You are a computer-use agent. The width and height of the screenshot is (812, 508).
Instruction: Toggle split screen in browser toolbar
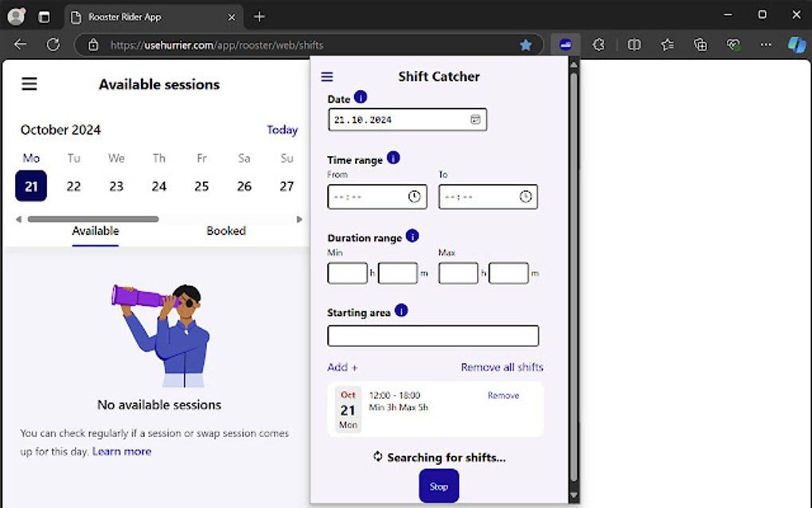coord(634,45)
